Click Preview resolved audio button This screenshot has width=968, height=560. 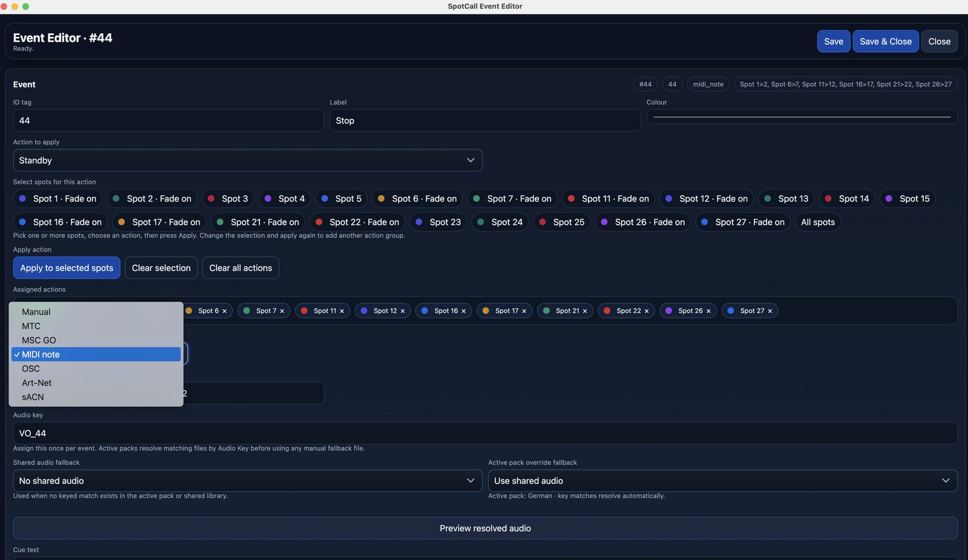485,529
